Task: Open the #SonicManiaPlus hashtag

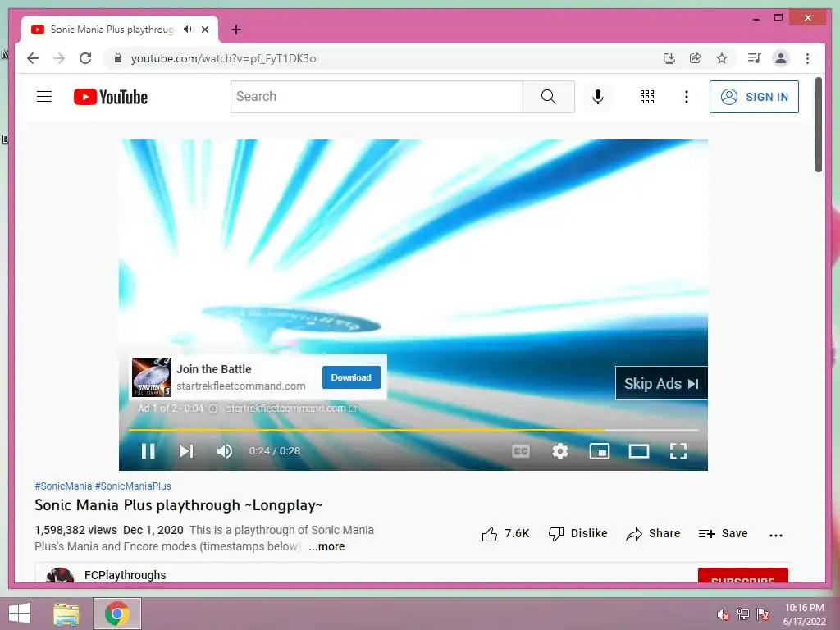Action: [133, 486]
